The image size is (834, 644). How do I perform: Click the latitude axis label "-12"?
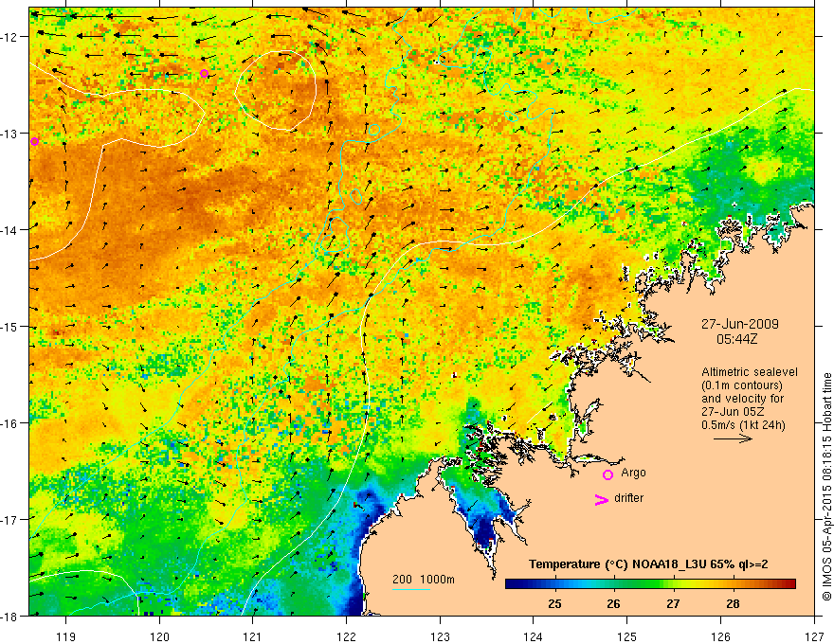coord(10,37)
